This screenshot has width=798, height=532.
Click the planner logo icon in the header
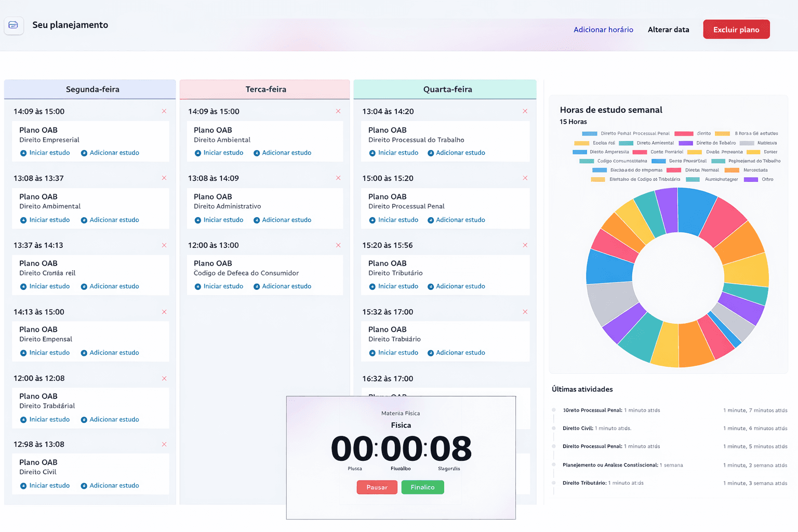point(14,26)
